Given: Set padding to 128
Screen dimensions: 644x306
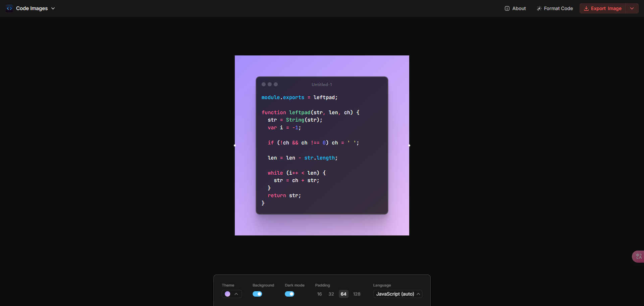Looking at the screenshot, I should (357, 294).
